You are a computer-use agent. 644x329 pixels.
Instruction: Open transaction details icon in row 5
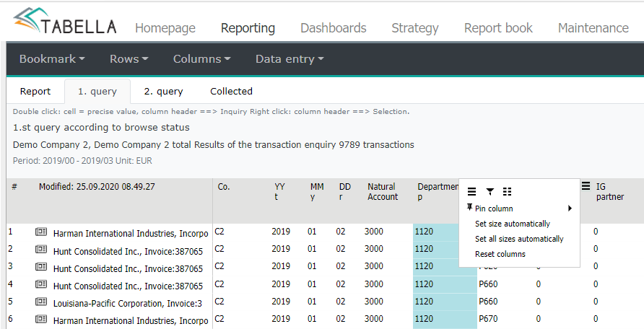pyautogui.click(x=41, y=302)
